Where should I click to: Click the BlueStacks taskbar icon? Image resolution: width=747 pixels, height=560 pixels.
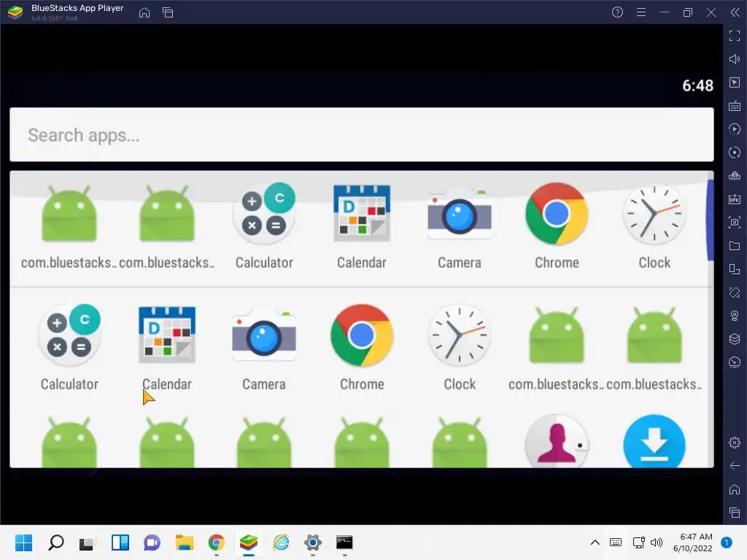tap(248, 542)
